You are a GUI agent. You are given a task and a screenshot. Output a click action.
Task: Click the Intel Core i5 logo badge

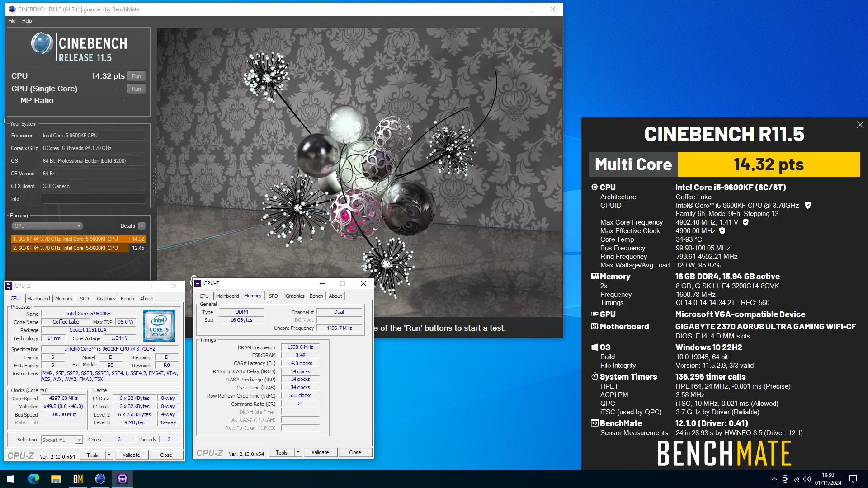(159, 325)
